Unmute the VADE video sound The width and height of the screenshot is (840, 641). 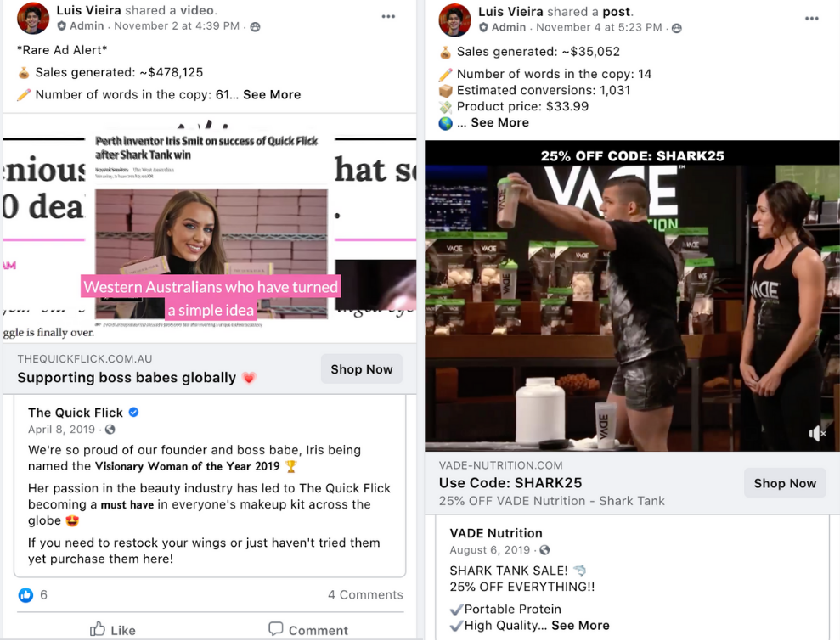pos(817,434)
